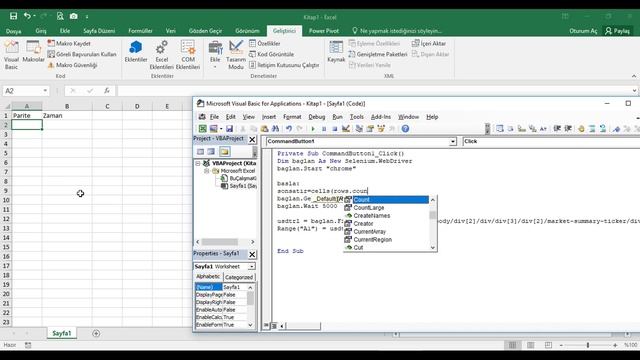Click the VBA undo icon
This screenshot has height=360, width=640.
coord(289,129)
